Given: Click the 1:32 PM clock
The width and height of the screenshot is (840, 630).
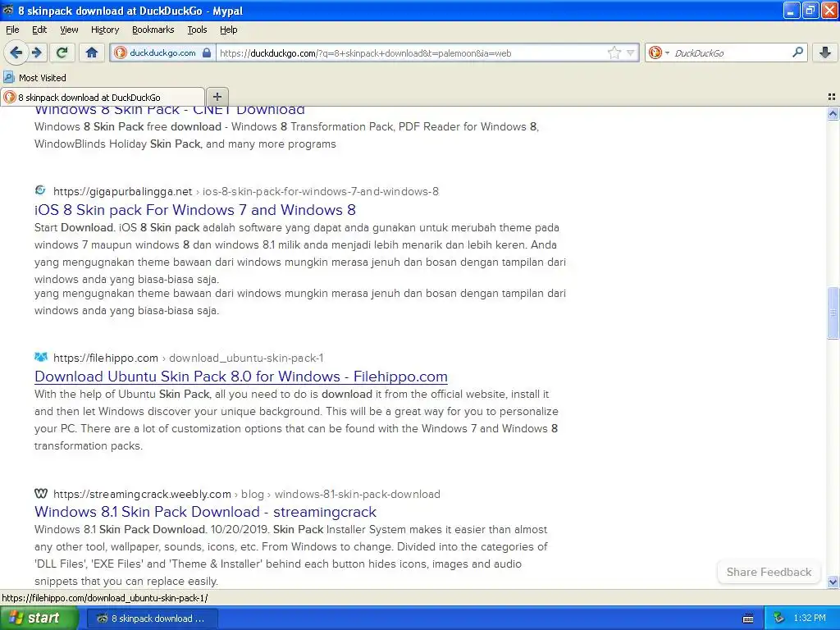Looking at the screenshot, I should tap(810, 619).
